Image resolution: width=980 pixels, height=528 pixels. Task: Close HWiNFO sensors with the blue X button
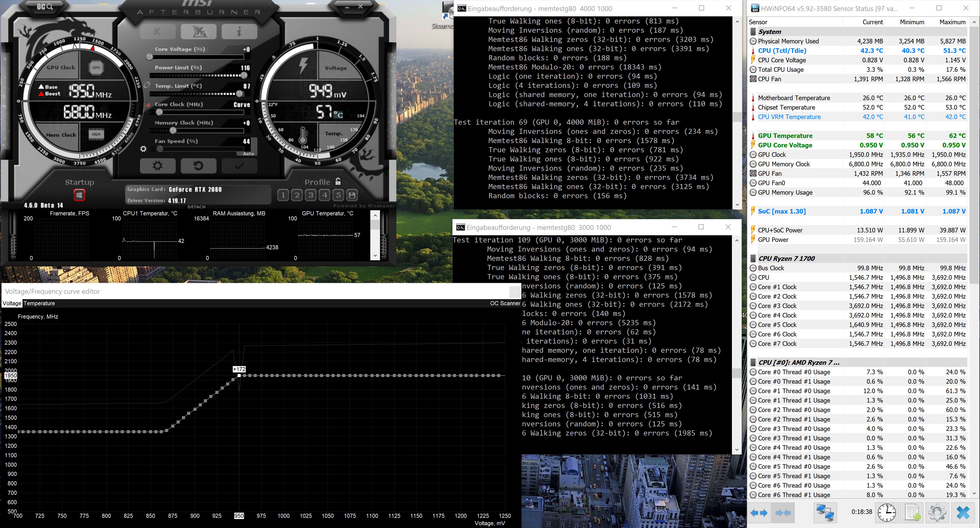pyautogui.click(x=963, y=512)
